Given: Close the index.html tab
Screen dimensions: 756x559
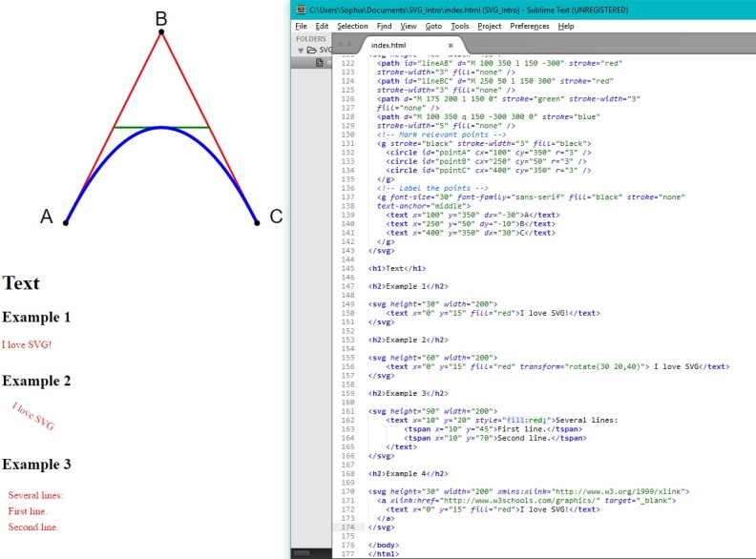Looking at the screenshot, I should (451, 45).
